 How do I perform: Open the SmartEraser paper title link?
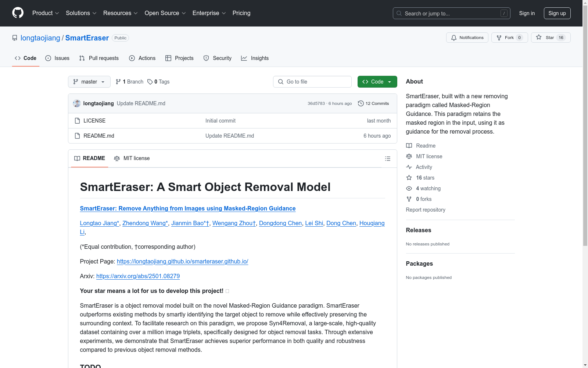click(x=188, y=208)
